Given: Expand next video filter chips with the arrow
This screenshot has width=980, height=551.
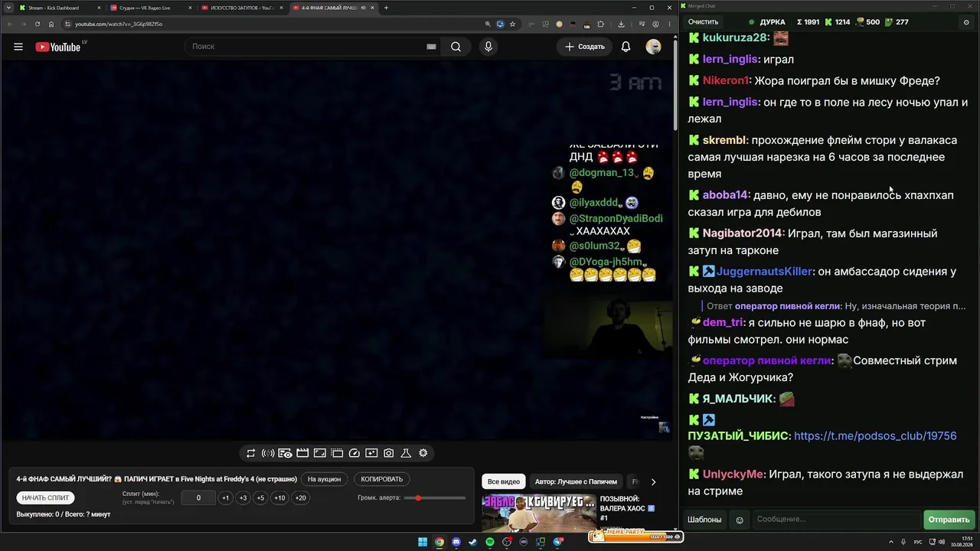Looking at the screenshot, I should point(653,482).
